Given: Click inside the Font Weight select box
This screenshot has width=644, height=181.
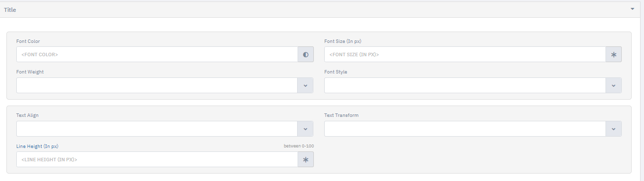Looking at the screenshot, I should point(157,85).
